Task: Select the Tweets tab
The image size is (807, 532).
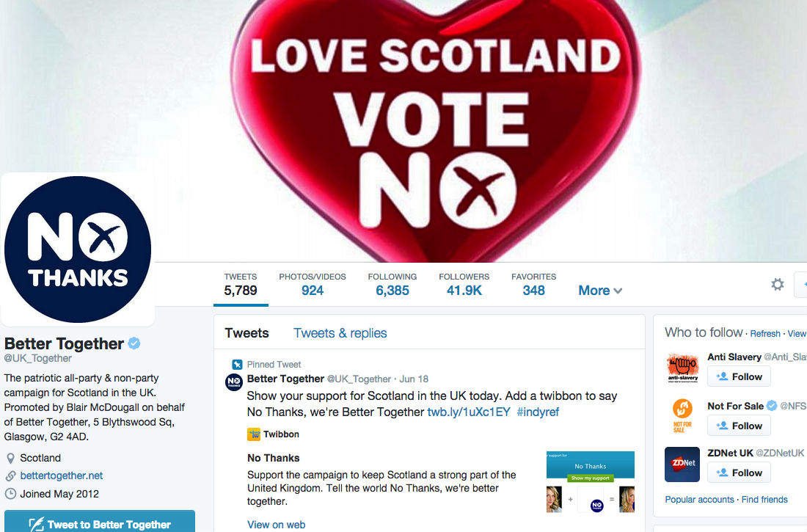Action: point(247,333)
